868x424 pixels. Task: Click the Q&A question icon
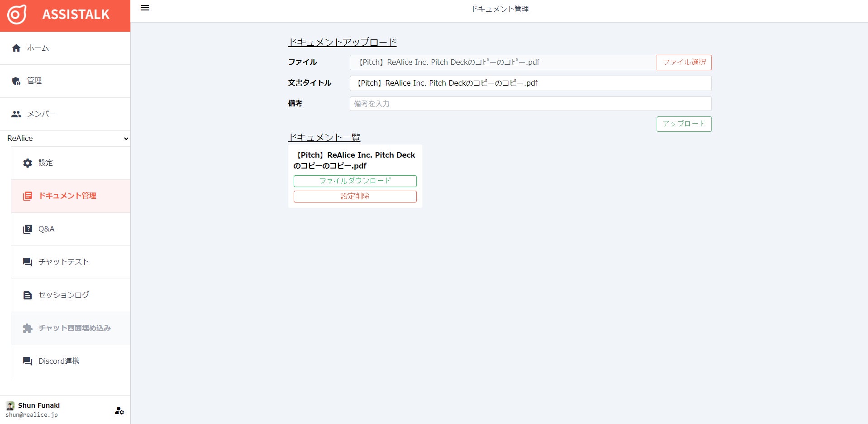28,229
